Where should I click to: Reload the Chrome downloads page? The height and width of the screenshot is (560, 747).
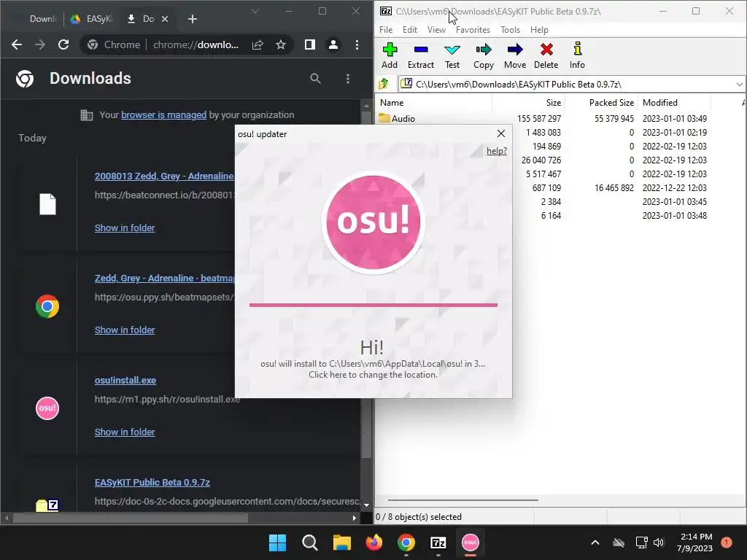click(x=63, y=44)
